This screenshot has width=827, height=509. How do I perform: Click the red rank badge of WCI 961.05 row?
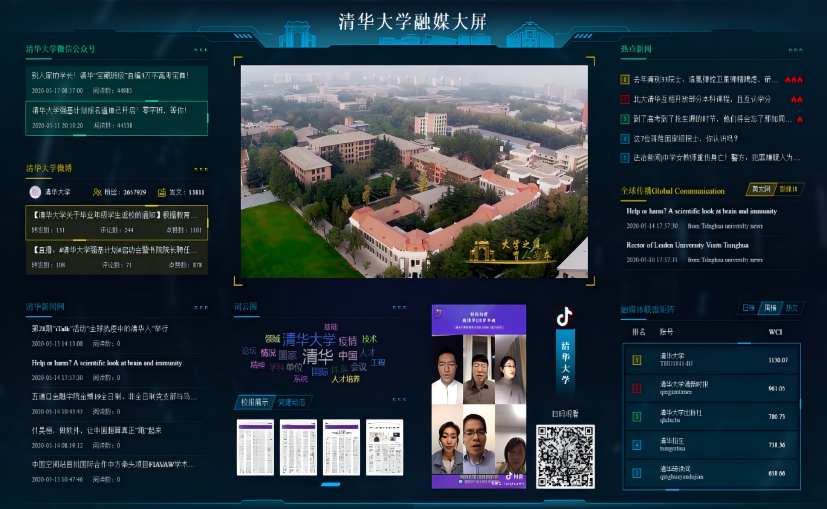637,388
